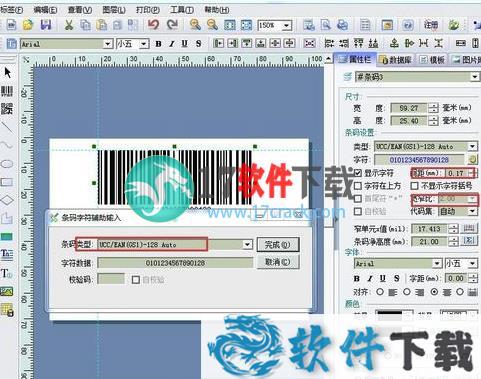The height and width of the screenshot is (379, 481).
Task: Click the 校验码 input field
Action: [x=111, y=279]
